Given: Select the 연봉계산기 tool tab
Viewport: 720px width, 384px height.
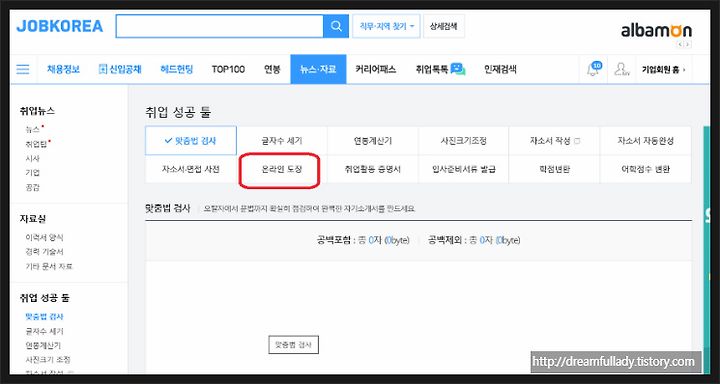Looking at the screenshot, I should (372, 141).
